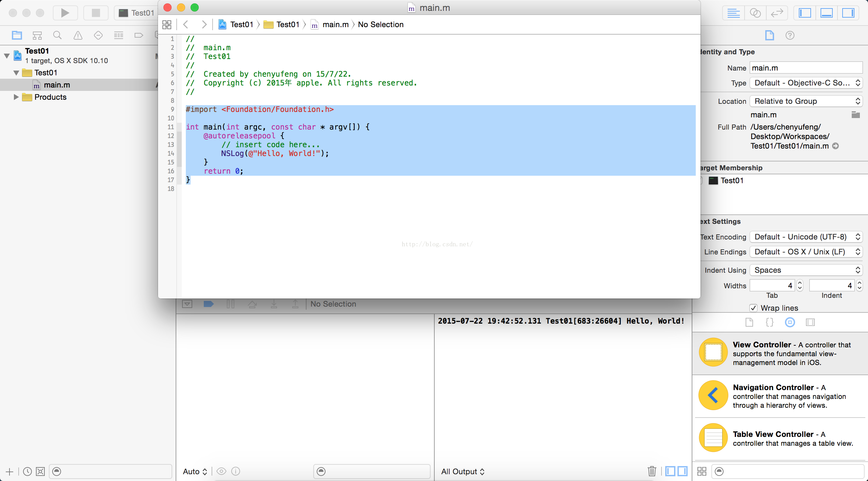The width and height of the screenshot is (868, 481).
Task: Open the Breakpoint navigator tag icon
Action: coord(139,35)
